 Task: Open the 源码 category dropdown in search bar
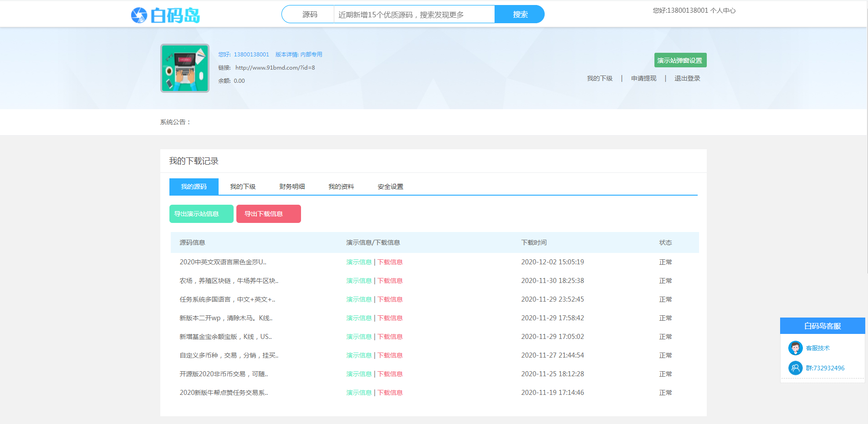tap(309, 14)
